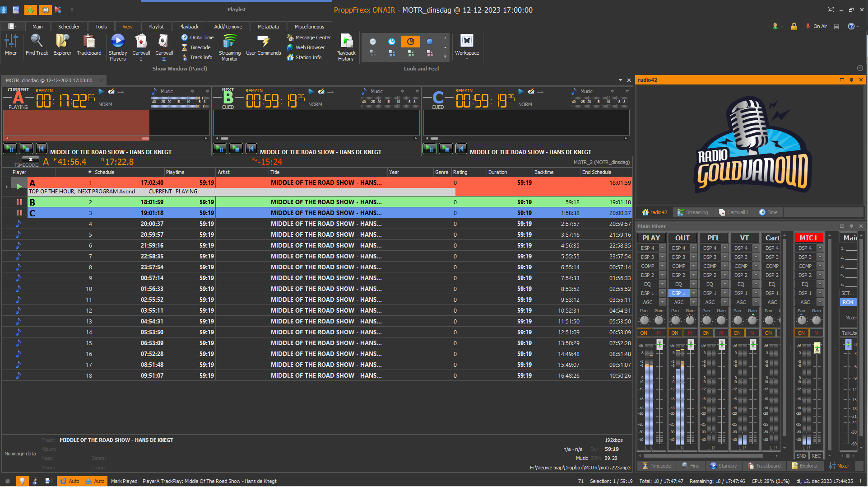This screenshot has width=868, height=487.
Task: Open COMP dropdown on OUT channel
Action: 694,266
